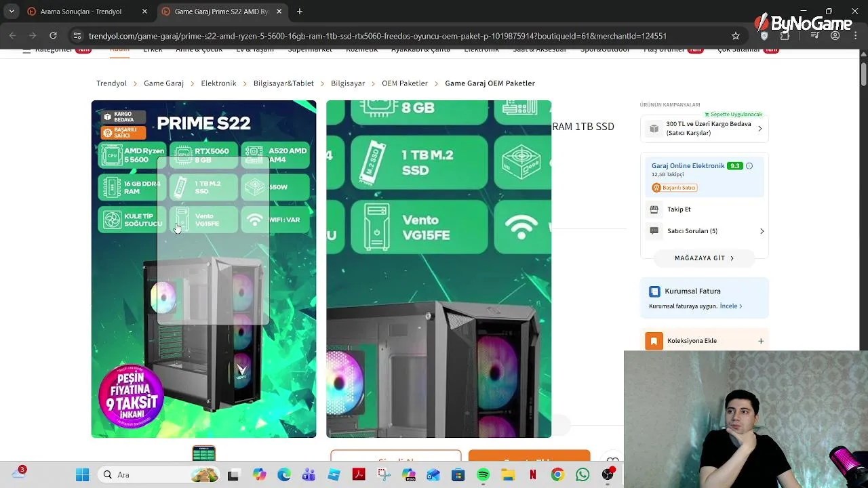The height and width of the screenshot is (488, 868).
Task: Open Bilgisayar breadcrumb link
Action: coord(348,83)
